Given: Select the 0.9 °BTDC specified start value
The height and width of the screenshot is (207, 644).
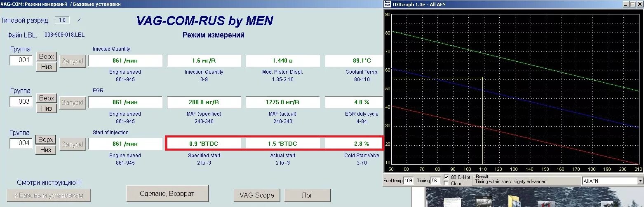Looking at the screenshot, I should click(204, 144).
